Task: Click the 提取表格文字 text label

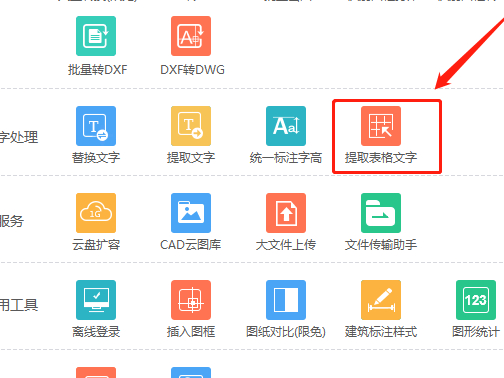Action: point(381,158)
